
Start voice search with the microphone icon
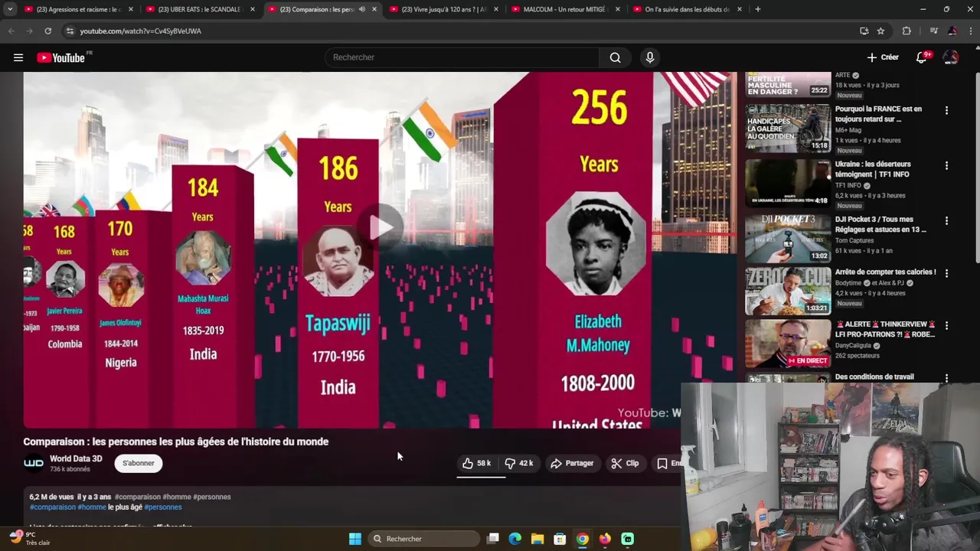pyautogui.click(x=650, y=57)
